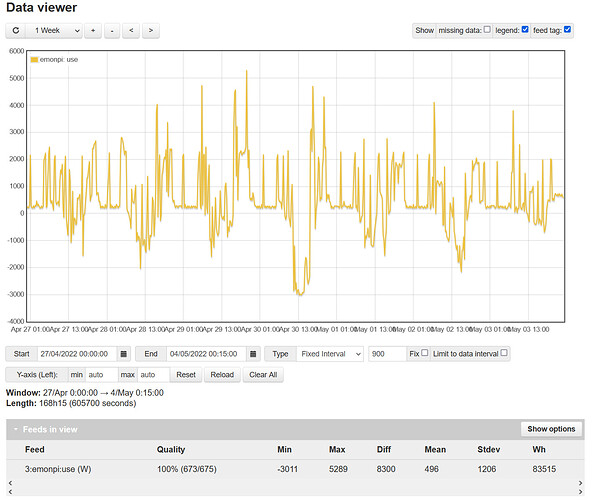
Task: Collapse the Feeds in view section
Action: [16, 430]
